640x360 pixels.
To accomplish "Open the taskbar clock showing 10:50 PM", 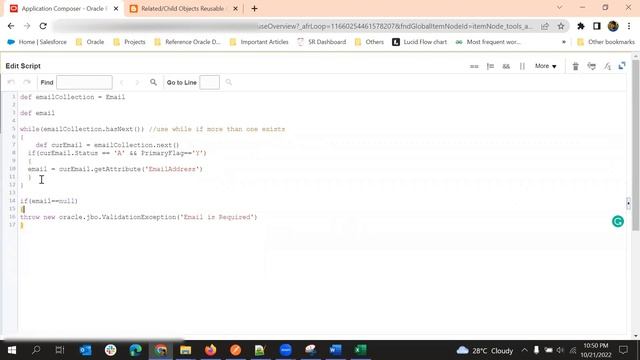I will 596,350.
